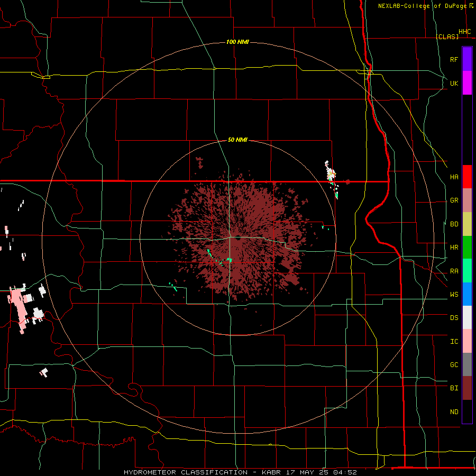Click the BI brown legend swatch
Screen dimensions: 476x476
(x=467, y=388)
